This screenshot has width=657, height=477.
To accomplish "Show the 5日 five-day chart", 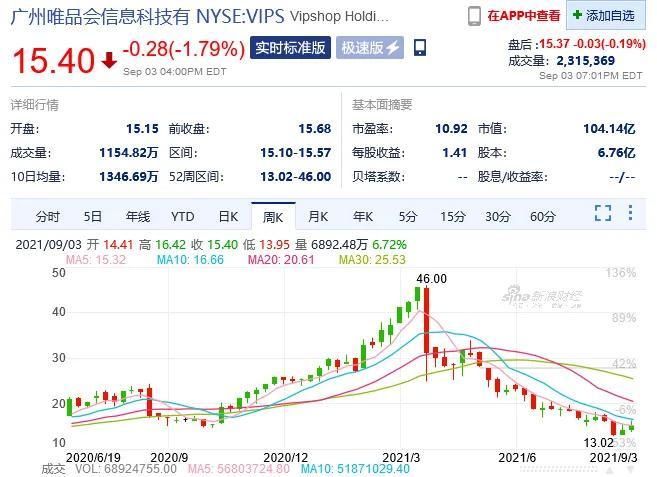I will pos(93,217).
